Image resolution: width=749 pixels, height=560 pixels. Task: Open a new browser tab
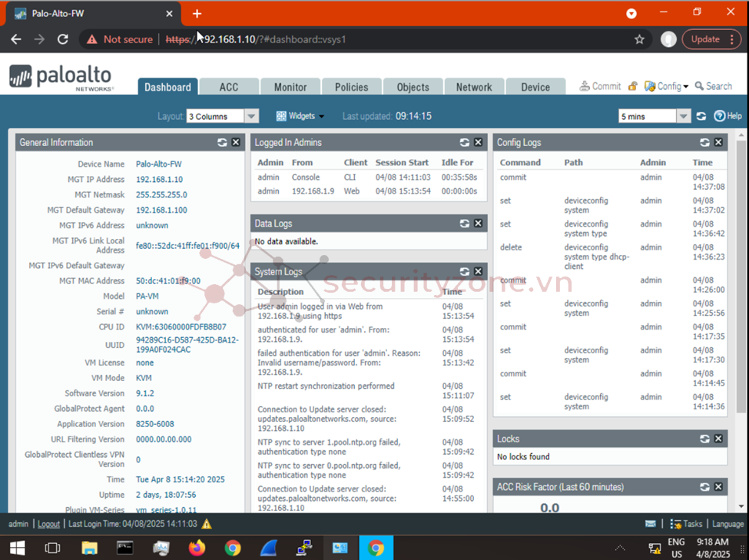(x=197, y=13)
